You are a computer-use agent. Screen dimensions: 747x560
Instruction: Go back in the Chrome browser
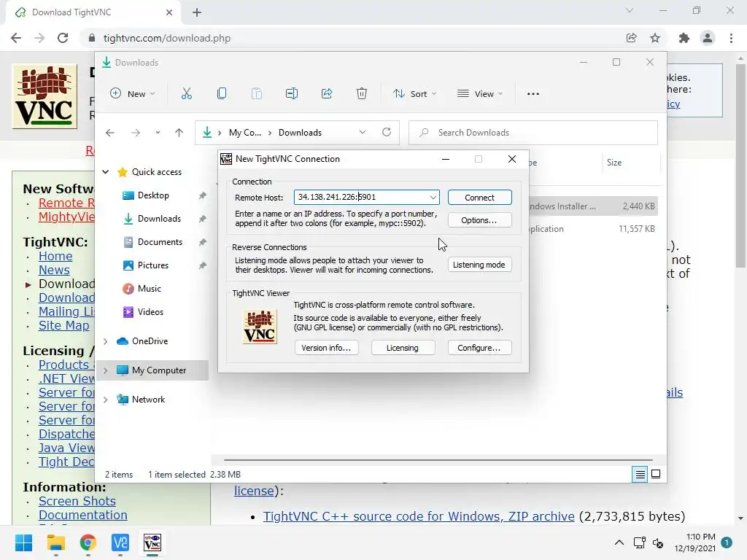coord(16,38)
